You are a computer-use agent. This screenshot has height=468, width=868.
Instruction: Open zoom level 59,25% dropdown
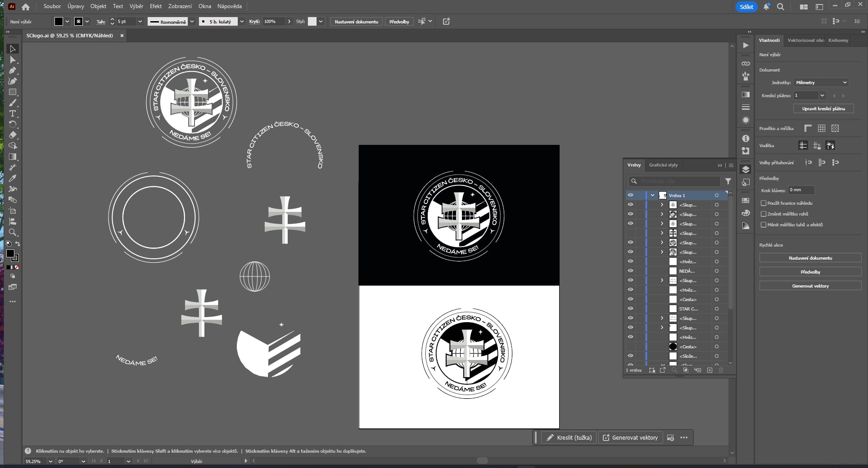[x=50, y=461]
